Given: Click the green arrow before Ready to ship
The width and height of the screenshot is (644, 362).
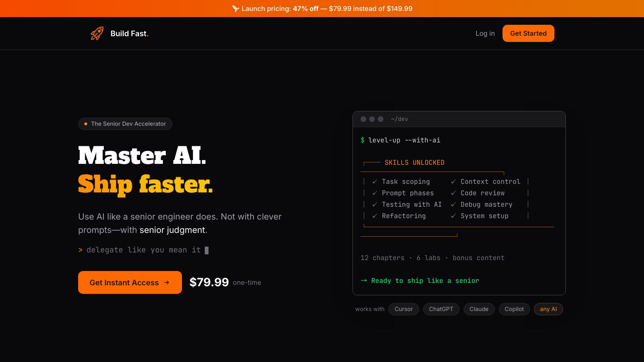Looking at the screenshot, I should point(364,281).
